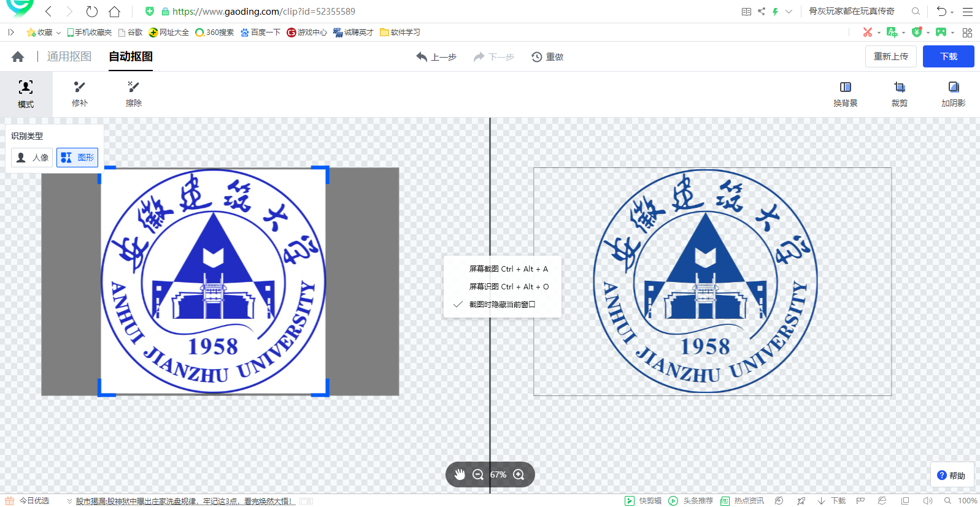Switch to 通用抠图 tab
980x507 pixels.
click(x=69, y=56)
